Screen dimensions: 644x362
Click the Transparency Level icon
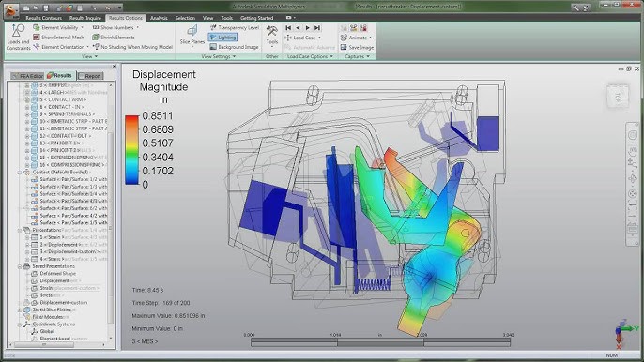click(213, 27)
